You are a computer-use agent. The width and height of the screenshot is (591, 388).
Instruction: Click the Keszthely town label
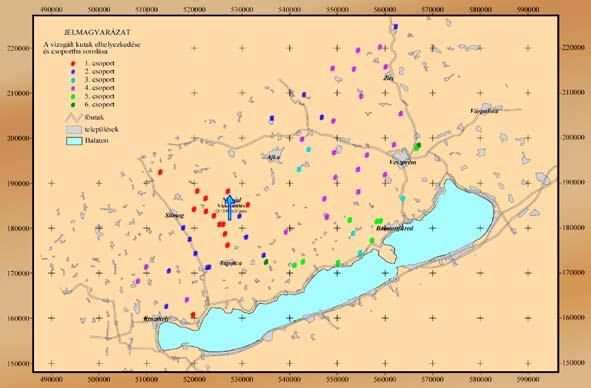(x=156, y=319)
